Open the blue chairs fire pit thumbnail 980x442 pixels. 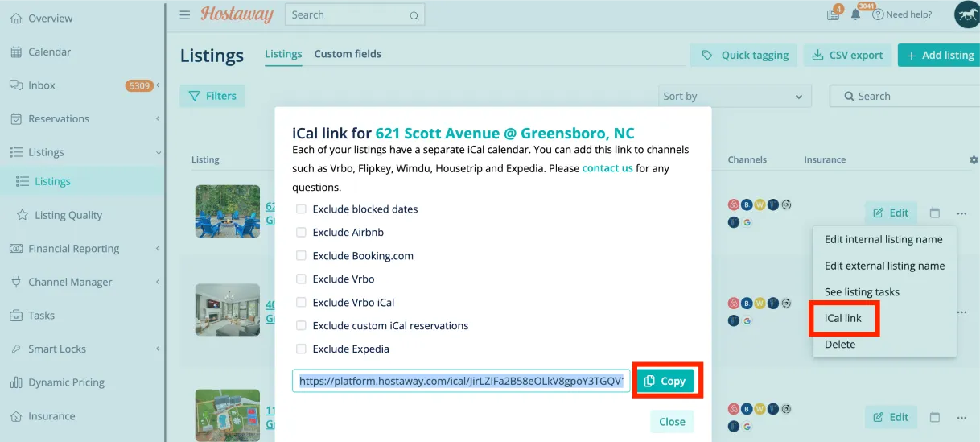pos(228,211)
